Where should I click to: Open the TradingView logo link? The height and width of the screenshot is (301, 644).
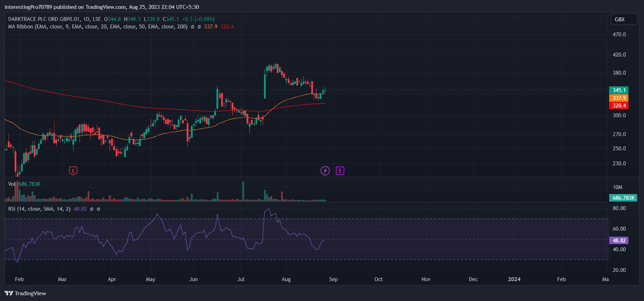coord(25,293)
